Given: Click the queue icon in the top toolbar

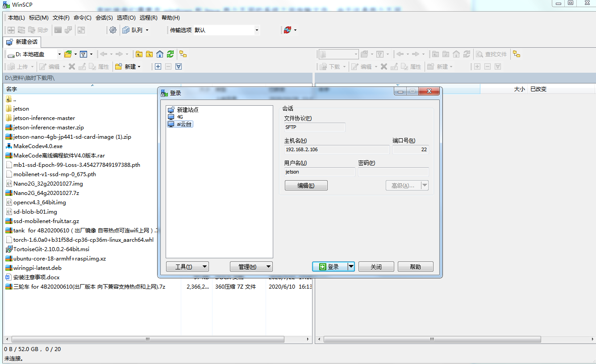Looking at the screenshot, I should [126, 30].
